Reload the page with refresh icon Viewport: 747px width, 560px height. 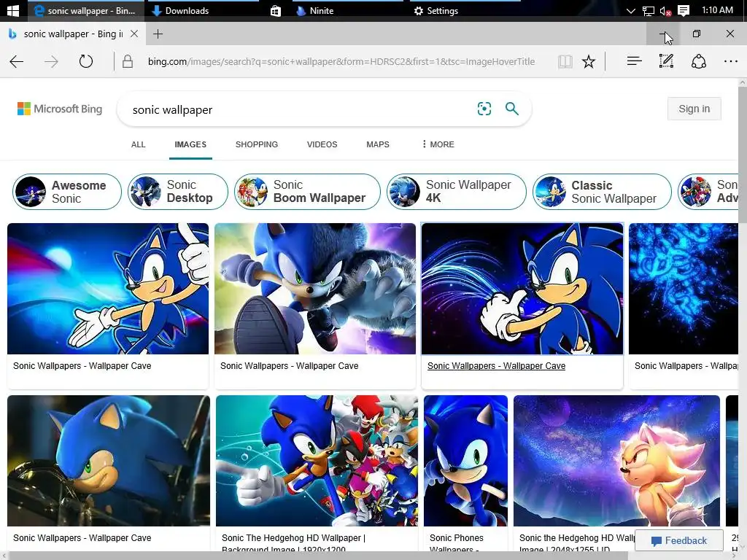(x=86, y=61)
